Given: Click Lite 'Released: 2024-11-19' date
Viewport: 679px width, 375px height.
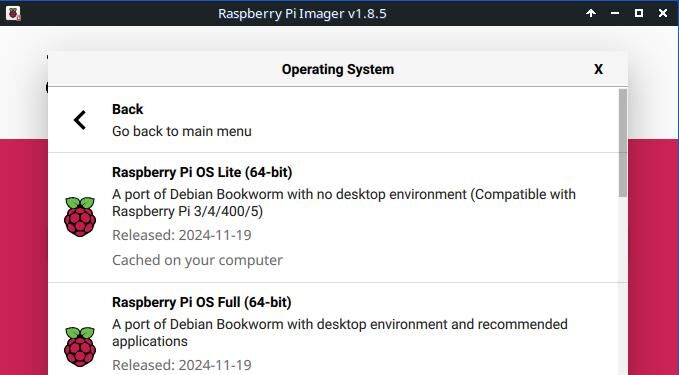Looking at the screenshot, I should (181, 235).
